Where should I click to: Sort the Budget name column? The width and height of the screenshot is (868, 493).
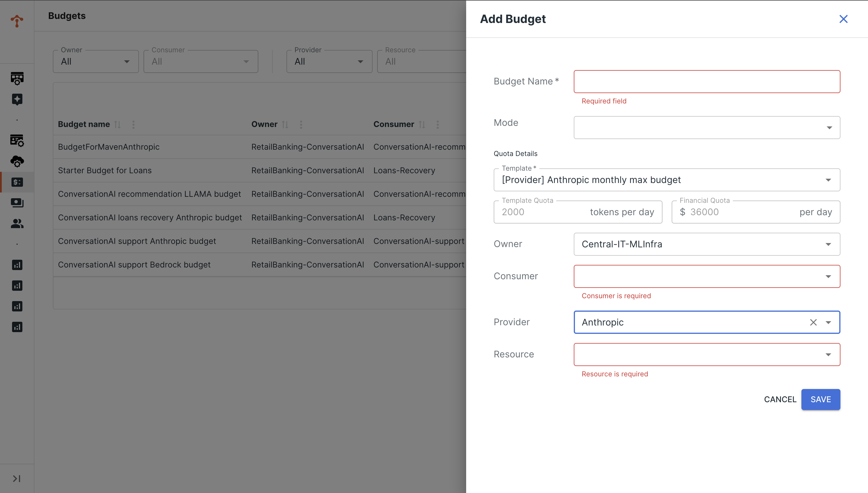(117, 124)
